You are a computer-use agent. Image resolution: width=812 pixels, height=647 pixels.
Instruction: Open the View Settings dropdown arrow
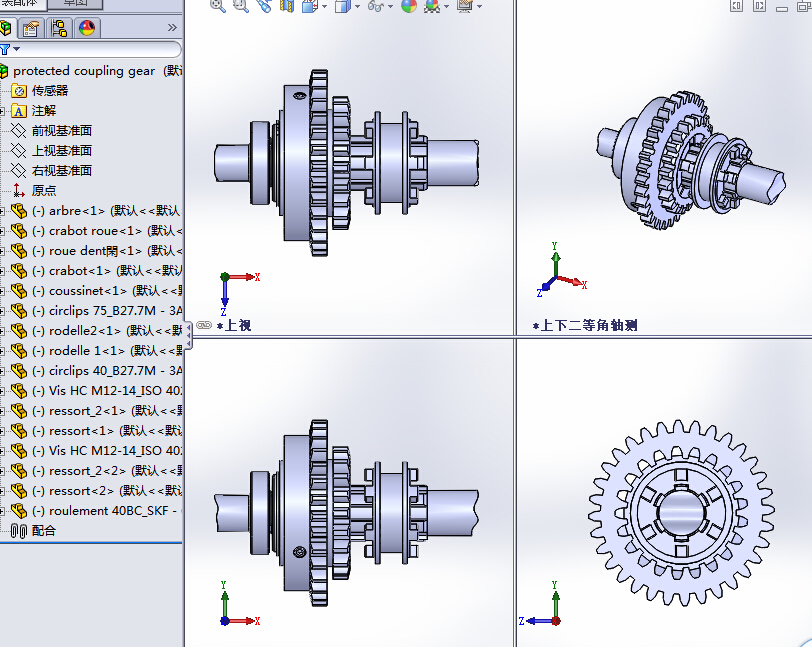click(x=480, y=7)
